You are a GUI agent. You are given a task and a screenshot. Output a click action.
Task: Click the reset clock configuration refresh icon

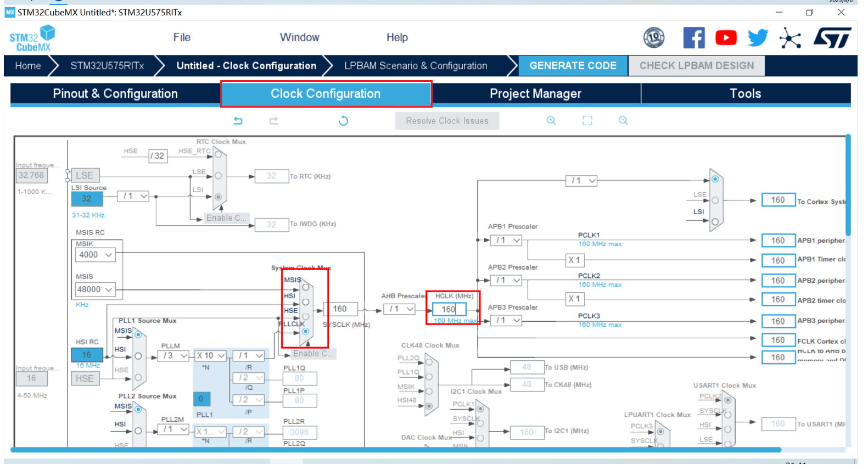tap(343, 121)
